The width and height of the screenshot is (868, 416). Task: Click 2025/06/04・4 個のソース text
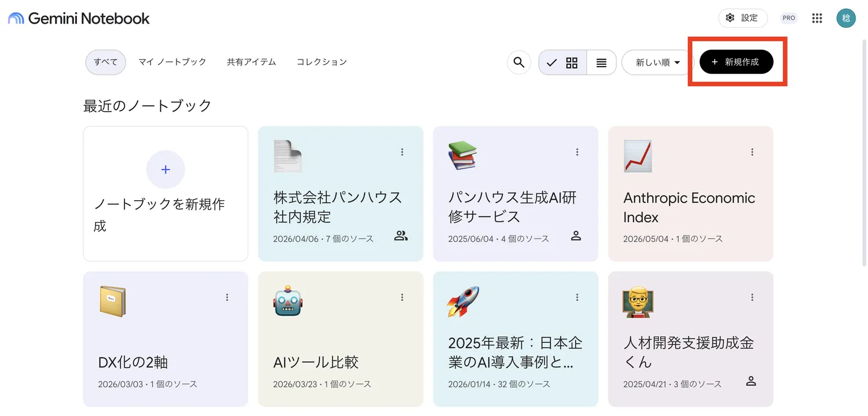click(498, 238)
